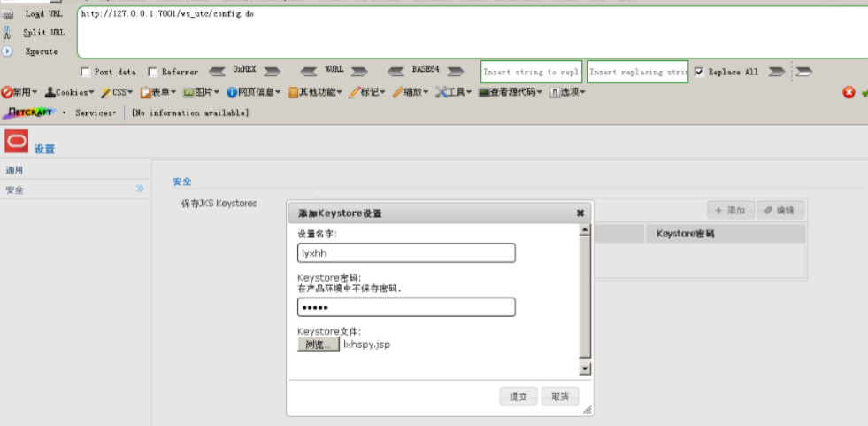Open the 缩放 dropdown menu
Image resolution: width=868 pixels, height=426 pixels.
411,92
